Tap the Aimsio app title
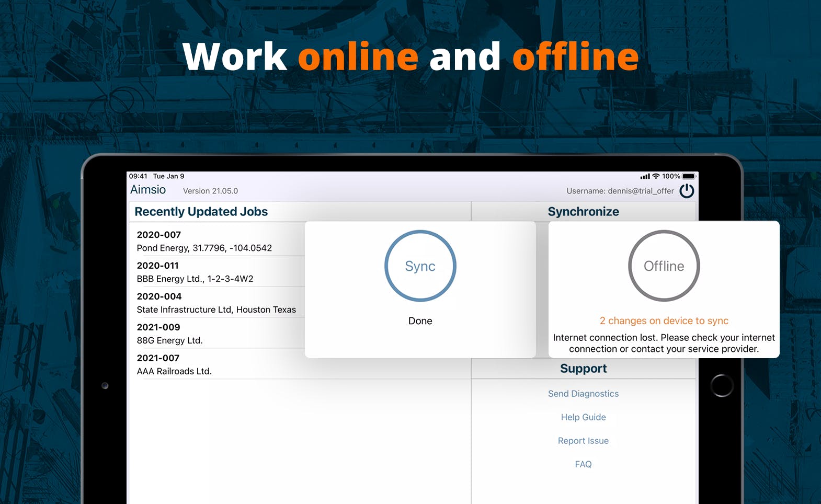Screen dimensions: 821x504 pyautogui.click(x=148, y=190)
